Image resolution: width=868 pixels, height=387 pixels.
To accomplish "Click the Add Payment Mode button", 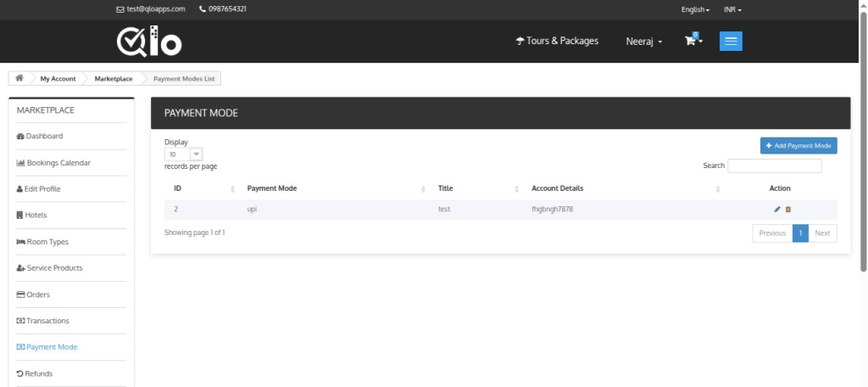I will click(798, 146).
